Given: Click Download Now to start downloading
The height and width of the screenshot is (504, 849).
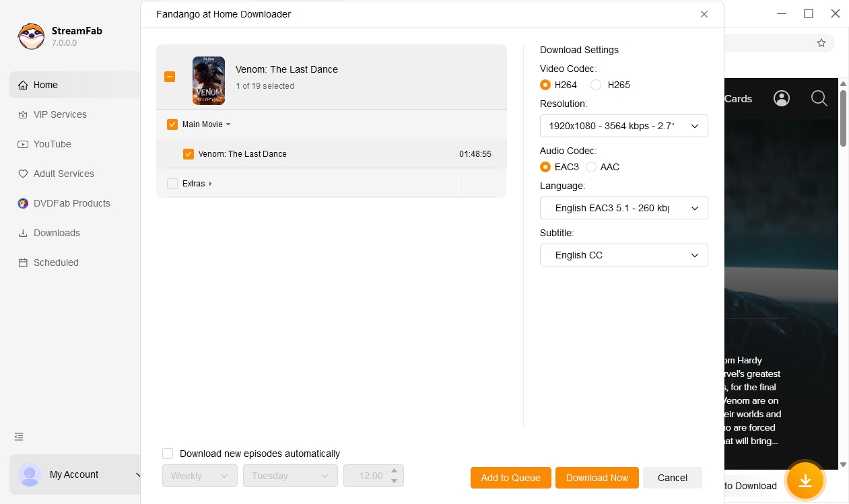Looking at the screenshot, I should pyautogui.click(x=597, y=478).
